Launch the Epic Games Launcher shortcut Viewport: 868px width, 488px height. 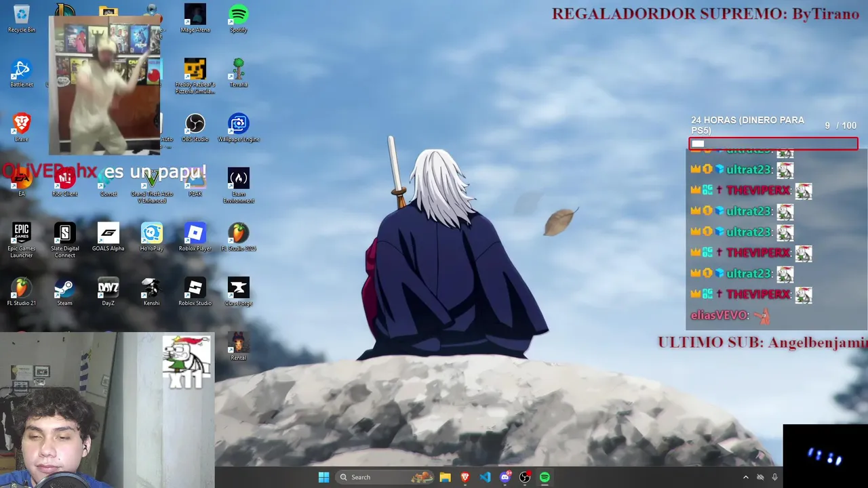pyautogui.click(x=22, y=241)
